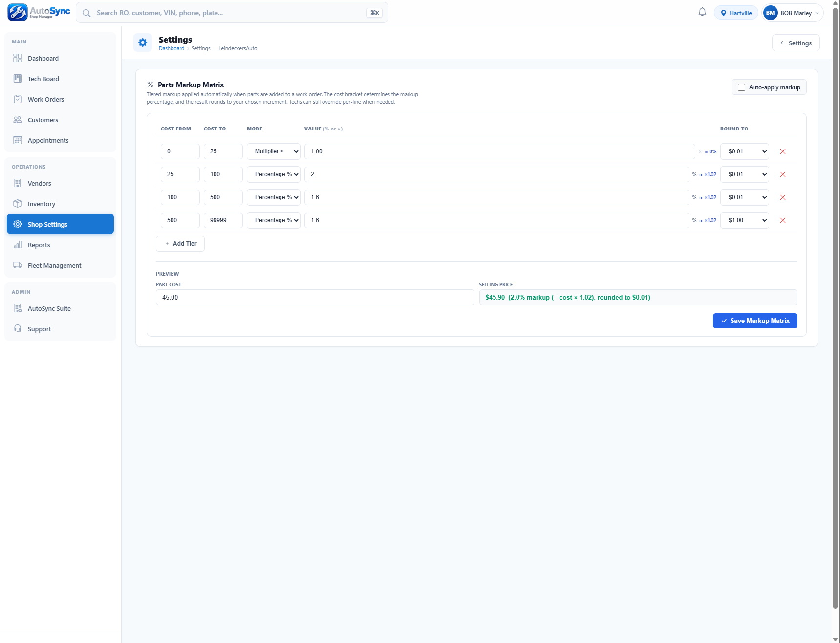Click the ≈ 0% multiplier hint
The image size is (840, 643).
click(x=711, y=152)
